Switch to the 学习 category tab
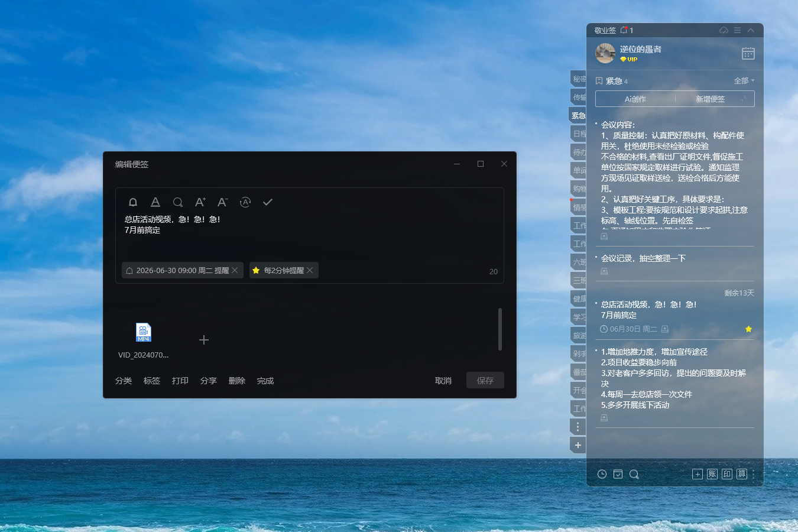Screen dimensions: 798x532 578,317
